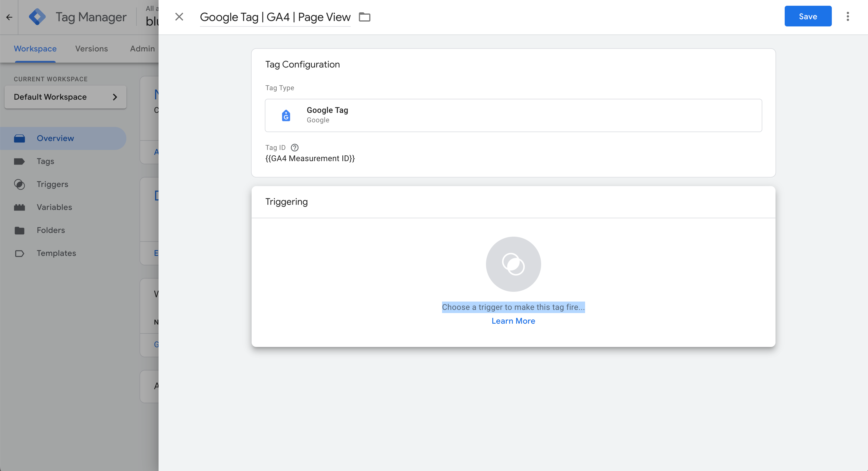
Task: Click the Triggering heading
Action: (x=286, y=202)
